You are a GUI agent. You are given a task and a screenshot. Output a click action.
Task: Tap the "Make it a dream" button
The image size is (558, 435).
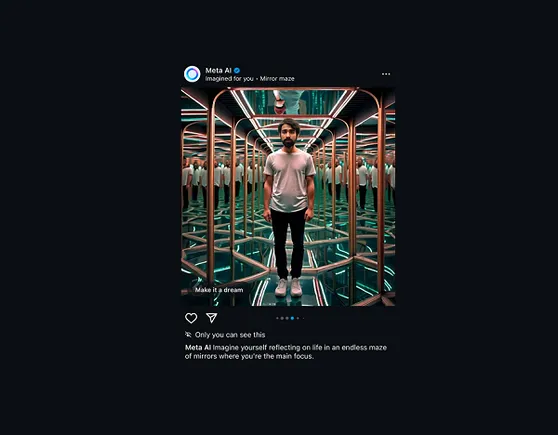[219, 290]
